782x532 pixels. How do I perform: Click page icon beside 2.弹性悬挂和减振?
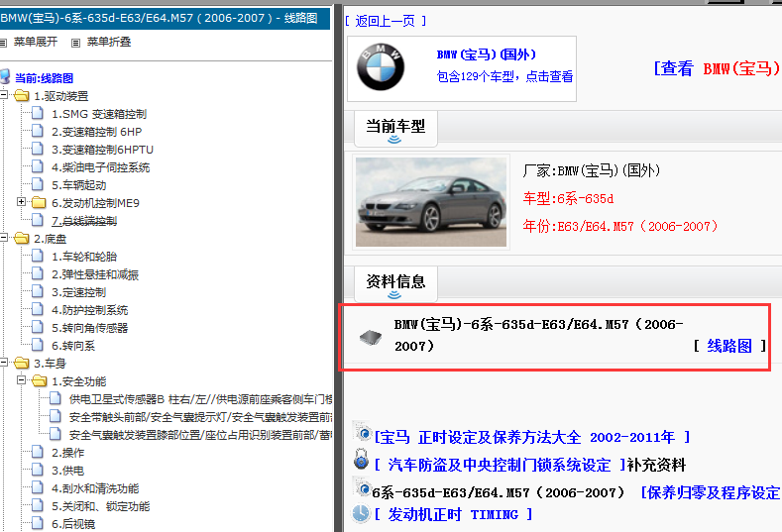tap(38, 273)
